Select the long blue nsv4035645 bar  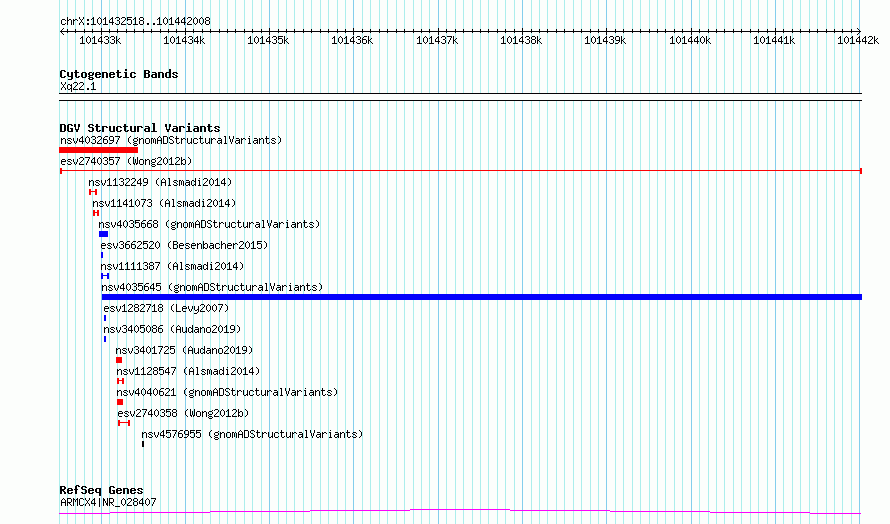[482, 297]
